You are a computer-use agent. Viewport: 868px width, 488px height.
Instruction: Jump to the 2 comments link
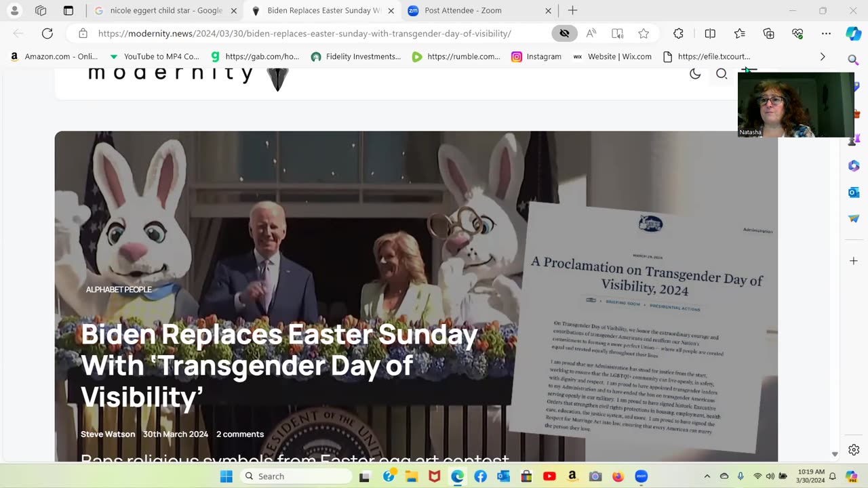pyautogui.click(x=240, y=434)
